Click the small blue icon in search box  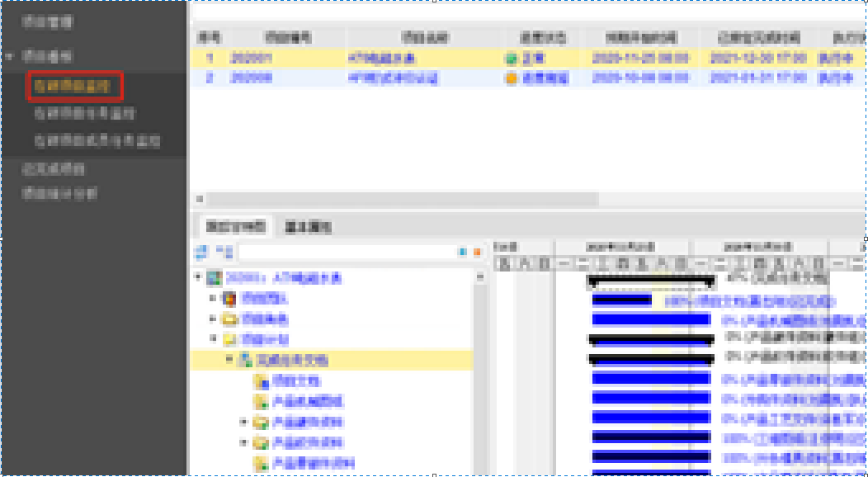pos(463,253)
